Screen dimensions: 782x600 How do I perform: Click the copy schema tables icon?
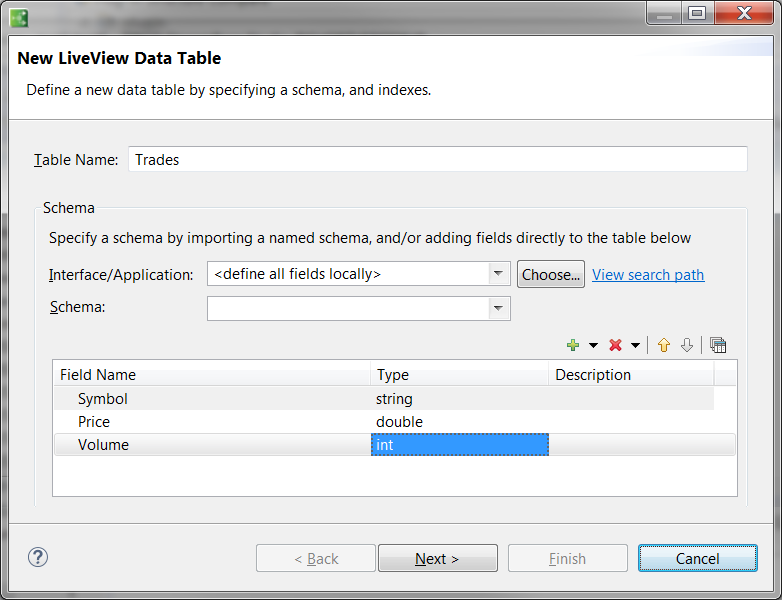(717, 345)
